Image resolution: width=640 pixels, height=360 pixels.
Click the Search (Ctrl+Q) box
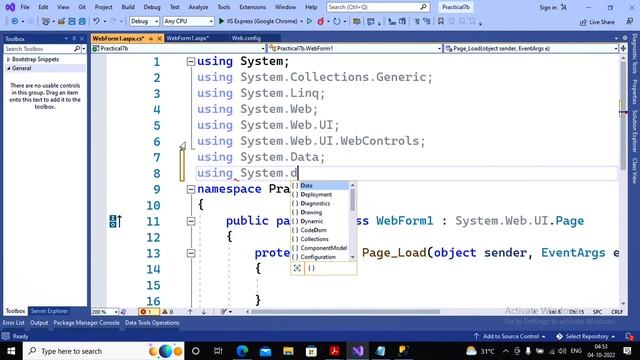click(378, 7)
